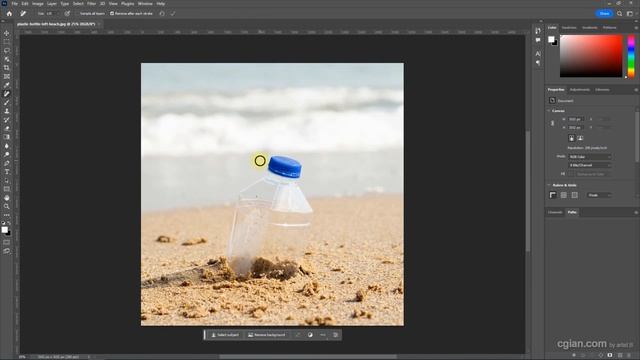
Task: Select the Eyedropper tool
Action: [7, 85]
